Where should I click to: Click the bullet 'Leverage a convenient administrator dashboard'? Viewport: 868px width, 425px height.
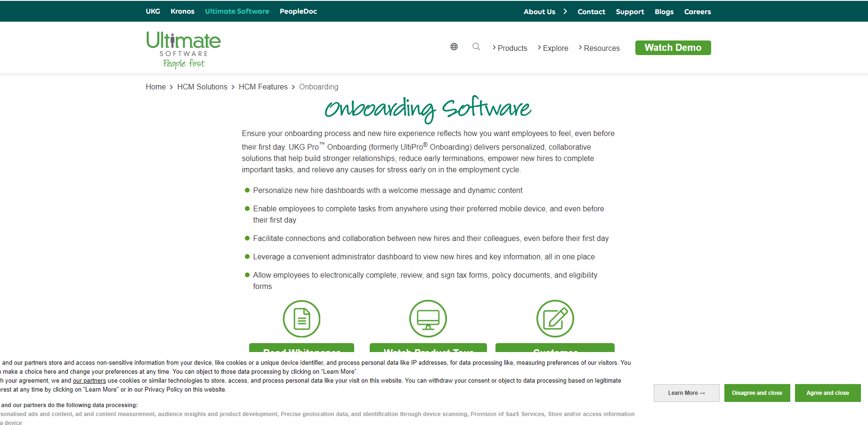click(x=424, y=257)
